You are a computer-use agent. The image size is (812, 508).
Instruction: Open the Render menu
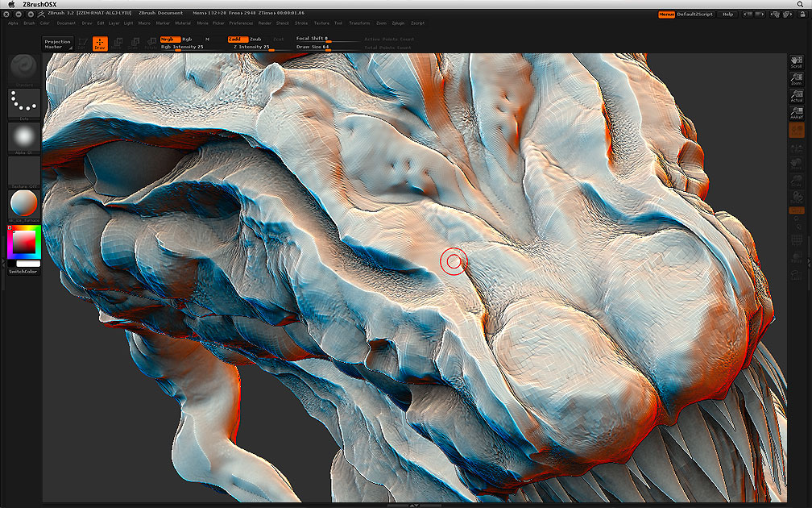tap(264, 23)
